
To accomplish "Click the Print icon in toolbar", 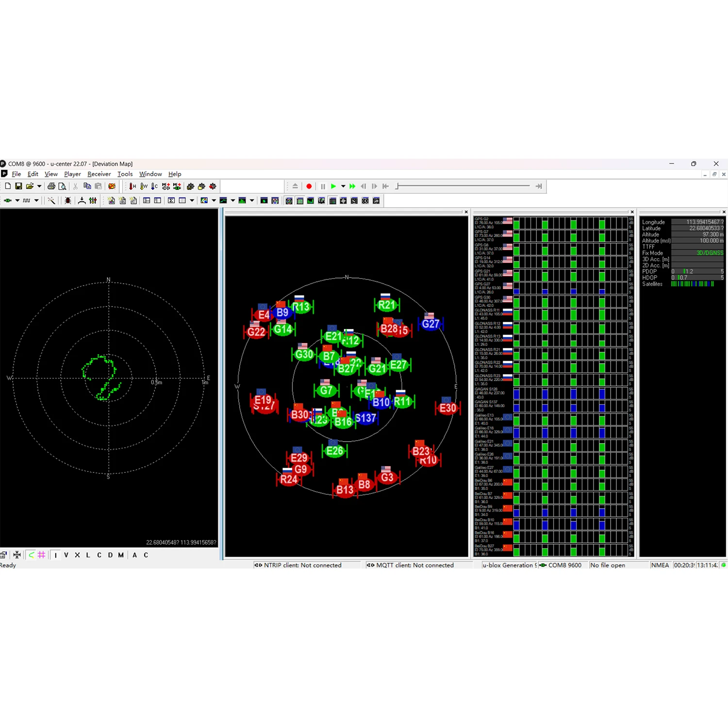I will click(x=51, y=186).
